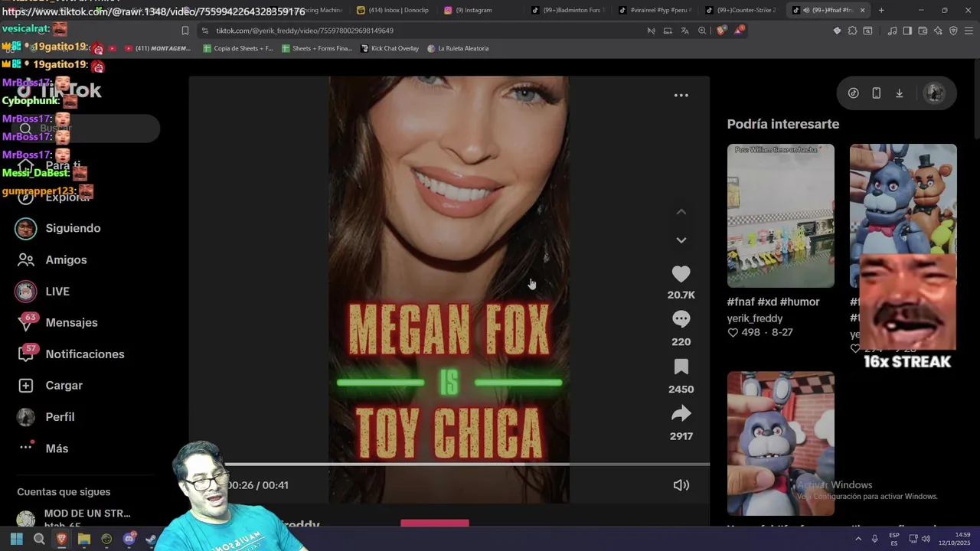
Task: Open the (411) MONTAGEM bookmark
Action: (157, 48)
